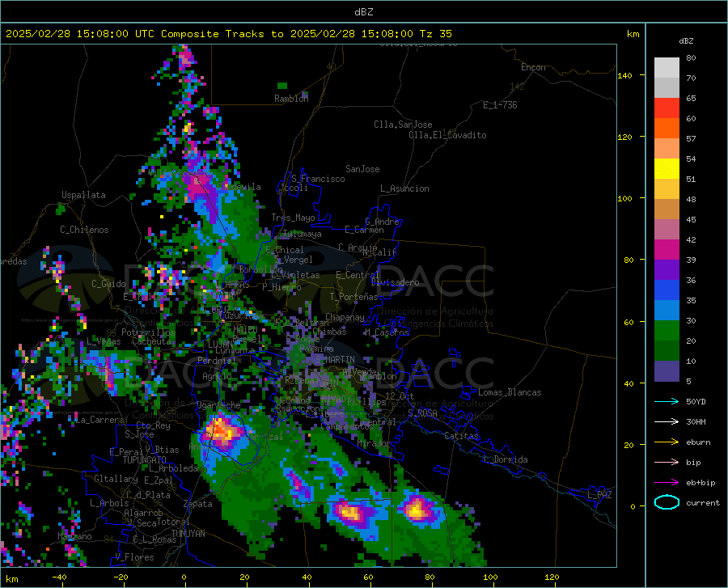Click the S_Francisco map label
728x588 pixels.
[318, 179]
